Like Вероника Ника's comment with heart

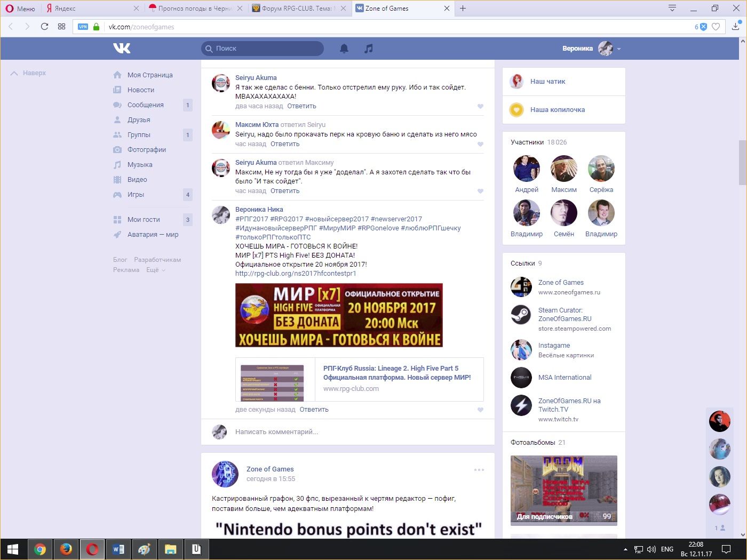point(480,410)
